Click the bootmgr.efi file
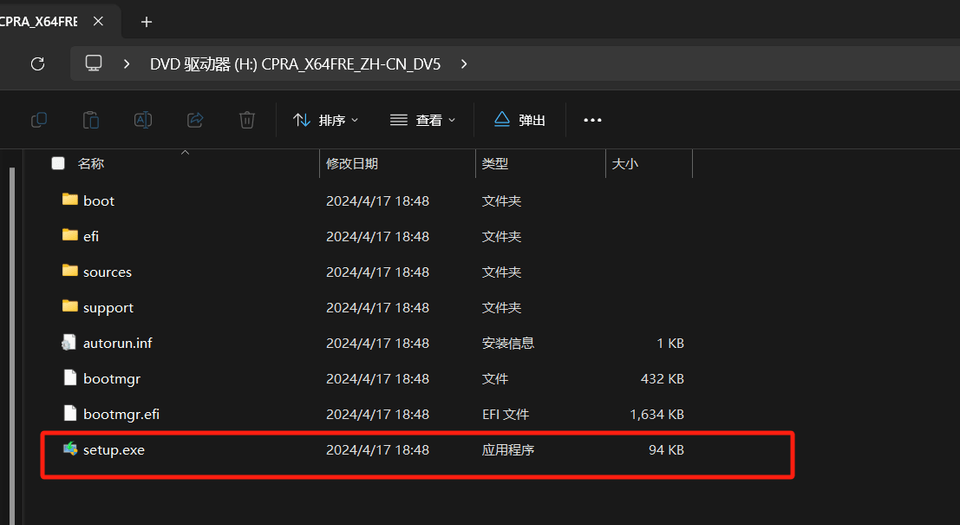960x525 pixels. [121, 414]
